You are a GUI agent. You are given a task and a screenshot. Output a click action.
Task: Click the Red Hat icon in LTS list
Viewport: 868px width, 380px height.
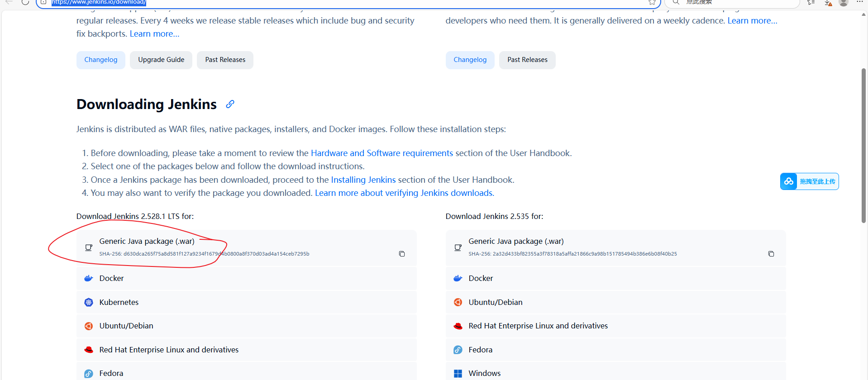[x=89, y=350]
